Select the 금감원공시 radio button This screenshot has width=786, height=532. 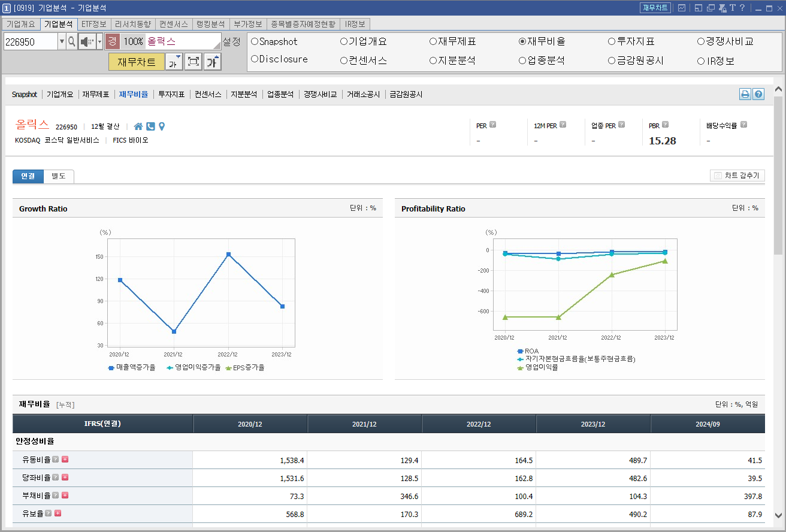click(612, 61)
